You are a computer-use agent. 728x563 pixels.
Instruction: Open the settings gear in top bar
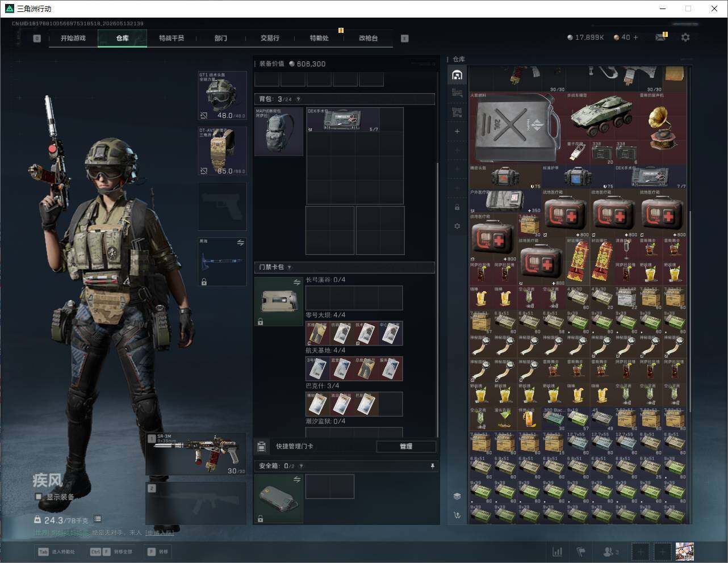(x=685, y=37)
